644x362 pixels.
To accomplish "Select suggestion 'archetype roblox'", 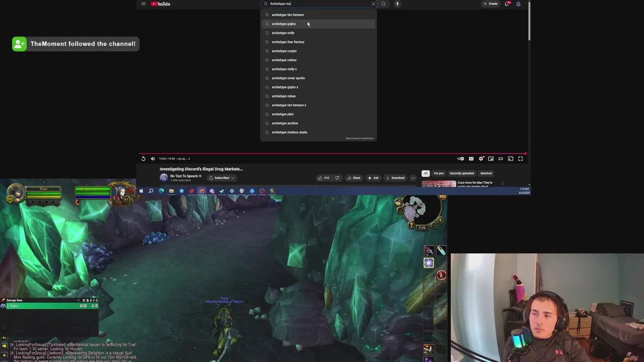I will pos(318,60).
